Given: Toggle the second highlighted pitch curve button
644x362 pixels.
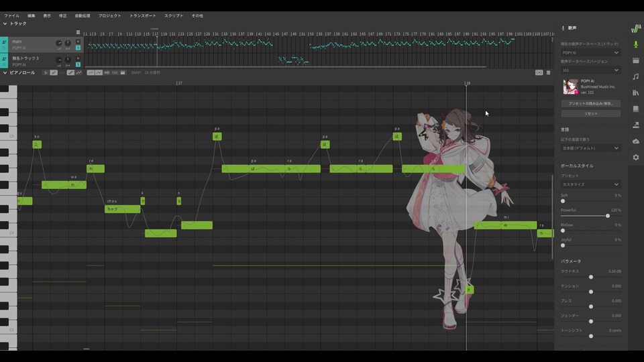Looking at the screenshot, I should [x=99, y=72].
